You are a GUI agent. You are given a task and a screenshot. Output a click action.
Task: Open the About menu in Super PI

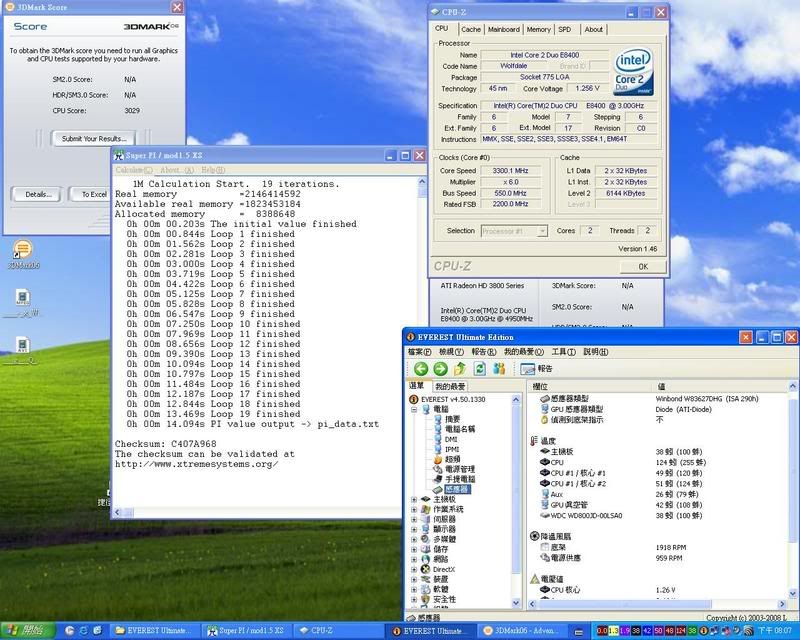tap(177, 170)
